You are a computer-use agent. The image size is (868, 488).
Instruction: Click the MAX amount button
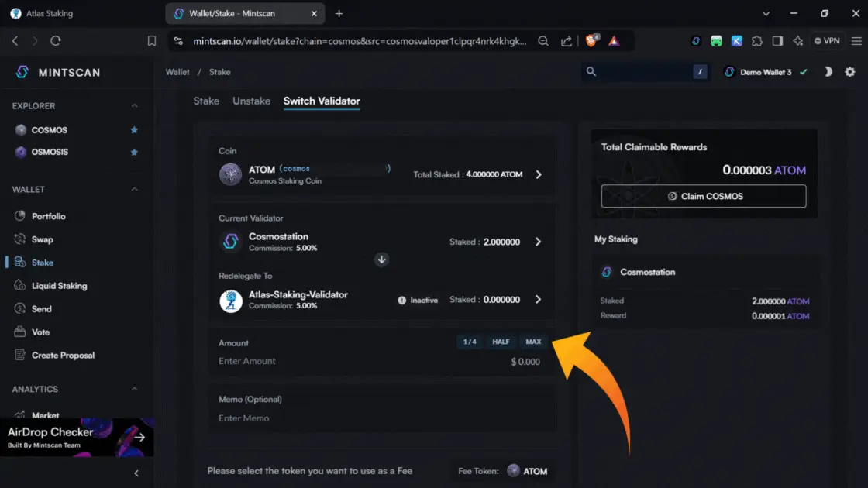point(533,342)
